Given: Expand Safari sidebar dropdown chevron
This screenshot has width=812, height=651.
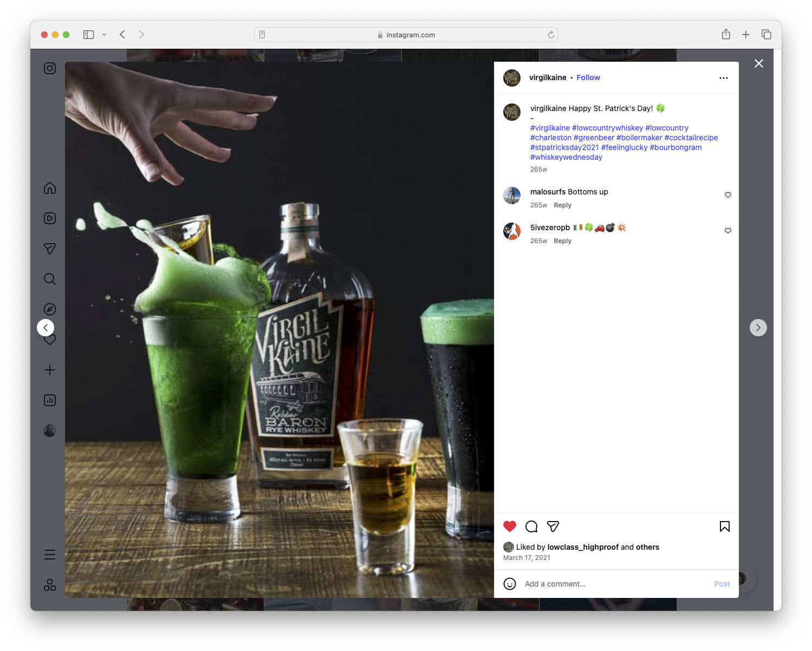Looking at the screenshot, I should (104, 35).
